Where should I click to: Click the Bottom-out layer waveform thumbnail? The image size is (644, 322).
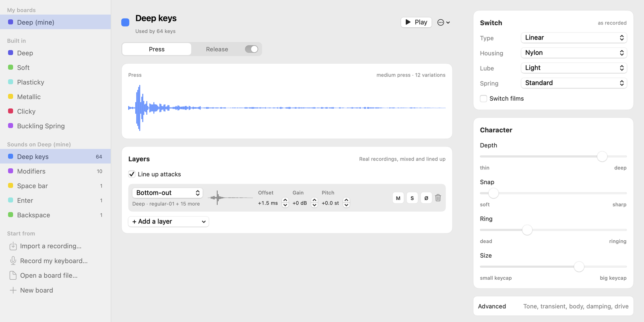(231, 198)
